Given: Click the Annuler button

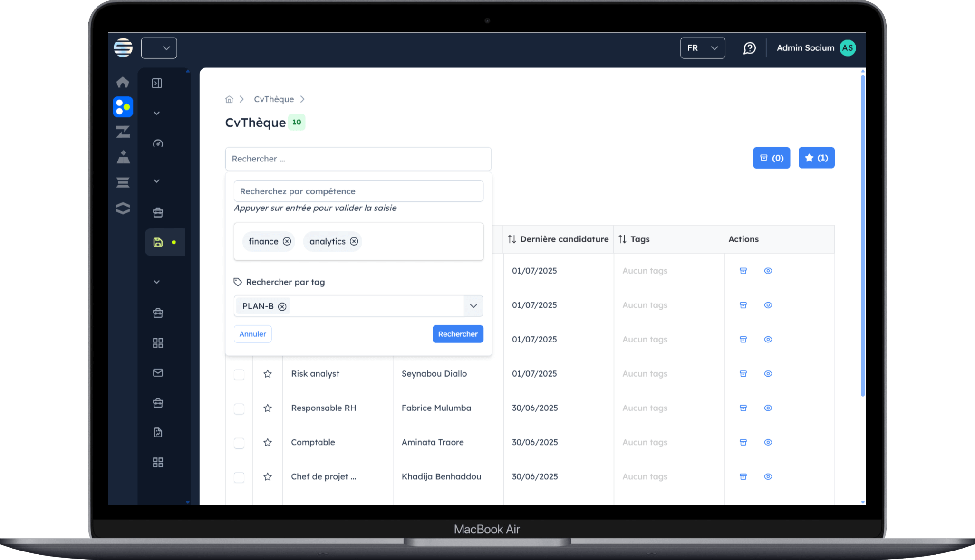Looking at the screenshot, I should (x=252, y=334).
